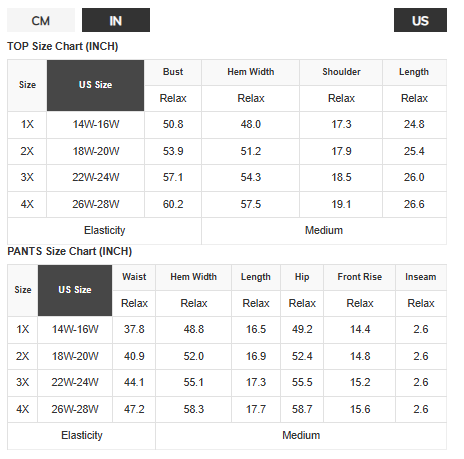The width and height of the screenshot is (464, 459).
Task: Click the 4X size in PANTS chart
Action: 23,409
